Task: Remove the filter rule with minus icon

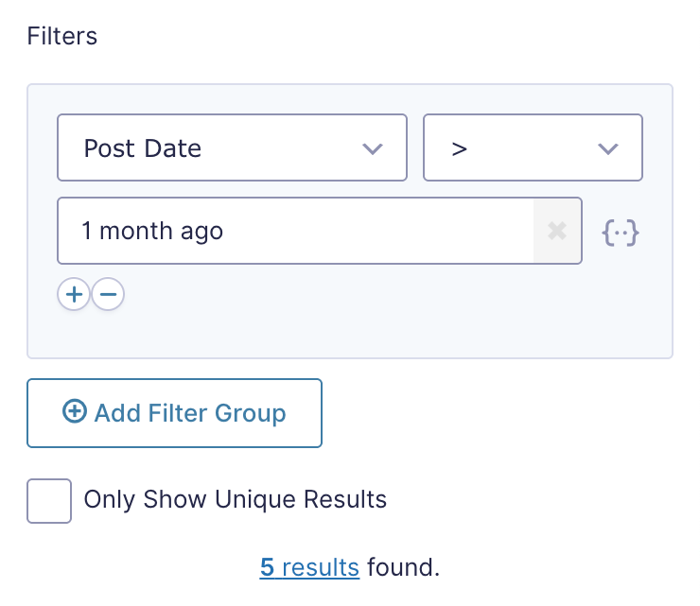Action: pos(108,294)
